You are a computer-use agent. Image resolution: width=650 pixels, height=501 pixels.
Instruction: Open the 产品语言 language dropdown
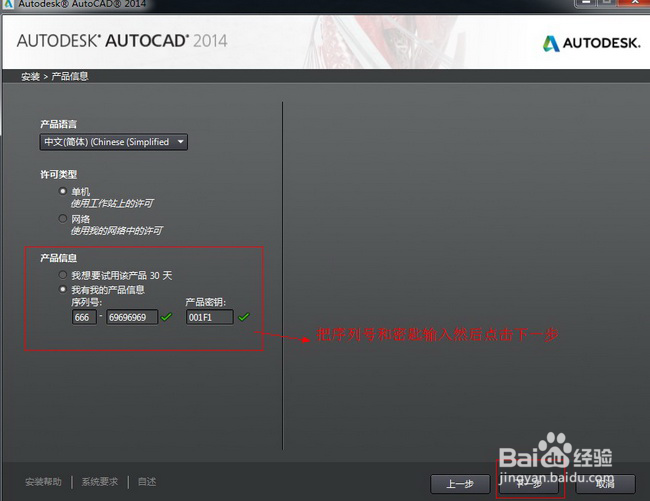pyautogui.click(x=114, y=142)
